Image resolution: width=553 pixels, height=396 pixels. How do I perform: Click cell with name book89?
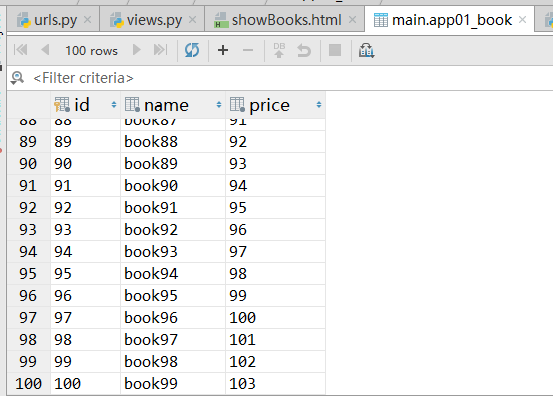[173, 164]
